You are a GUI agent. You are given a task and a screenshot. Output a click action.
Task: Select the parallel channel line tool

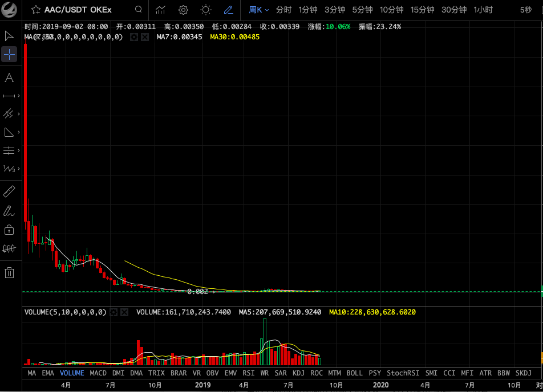(x=9, y=114)
